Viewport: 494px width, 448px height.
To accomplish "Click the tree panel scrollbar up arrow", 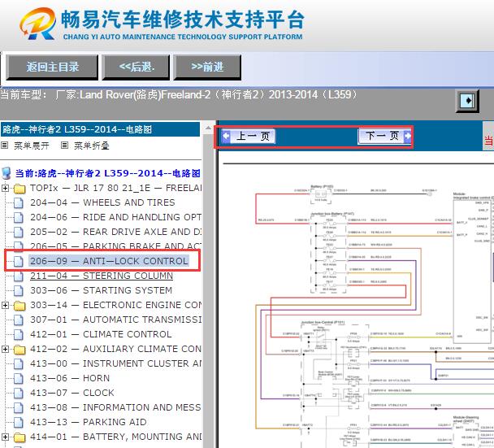I will tap(208, 128).
